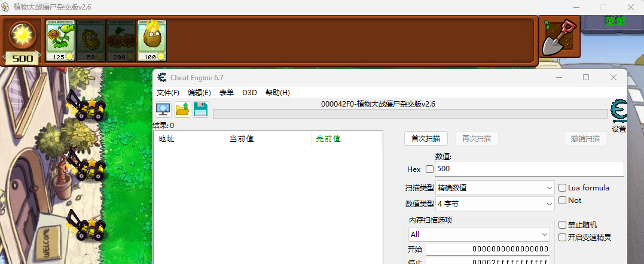Select the 100-sun flaming wall-nut seed card

coord(152,41)
